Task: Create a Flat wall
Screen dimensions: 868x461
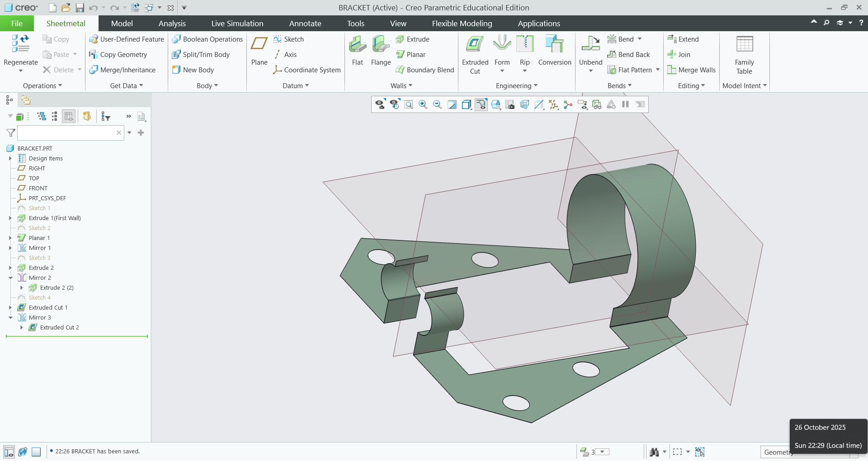Action: coord(358,50)
